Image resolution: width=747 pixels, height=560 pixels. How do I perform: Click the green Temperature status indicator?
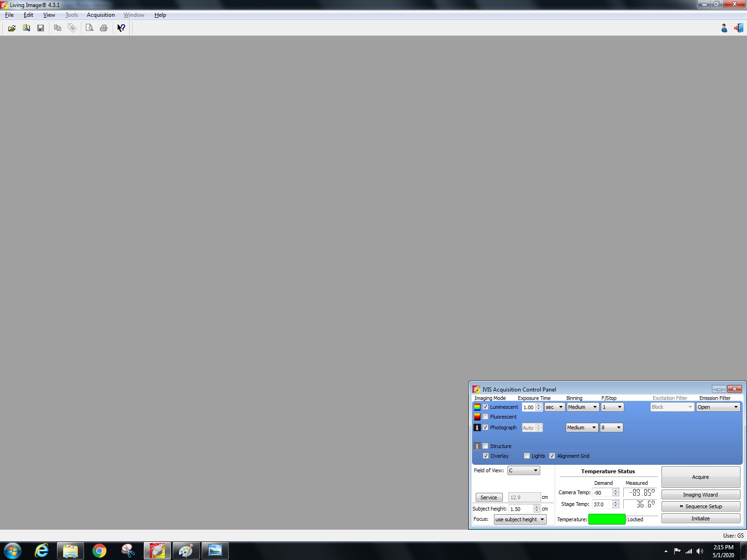click(606, 519)
